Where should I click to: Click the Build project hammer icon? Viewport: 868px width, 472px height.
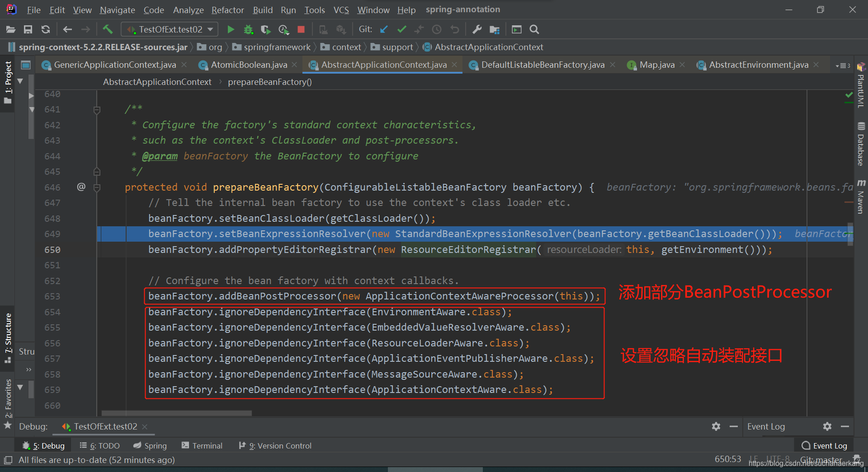pos(108,29)
